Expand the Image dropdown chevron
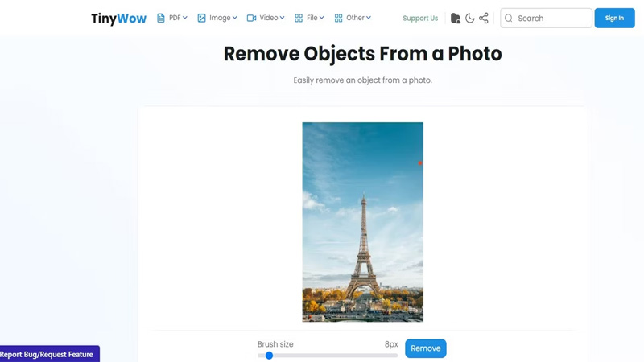Image resolution: width=644 pixels, height=362 pixels. click(235, 18)
